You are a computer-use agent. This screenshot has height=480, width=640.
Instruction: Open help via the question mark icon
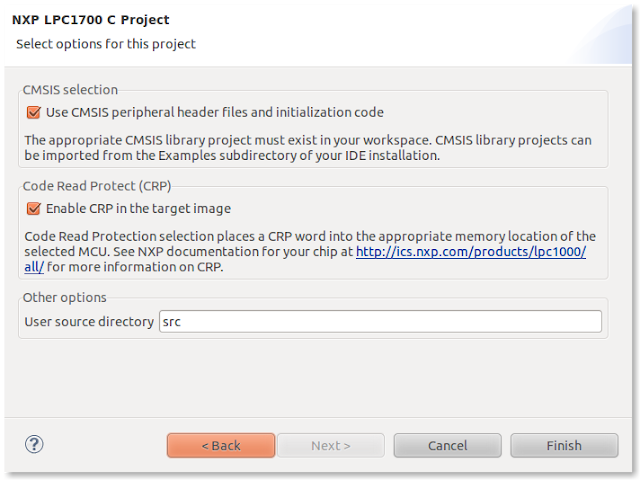[x=34, y=444]
